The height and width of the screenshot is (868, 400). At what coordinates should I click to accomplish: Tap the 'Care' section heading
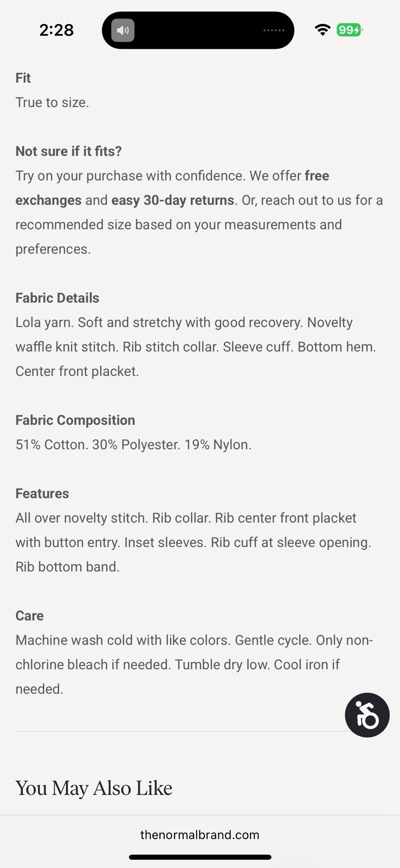click(x=29, y=615)
